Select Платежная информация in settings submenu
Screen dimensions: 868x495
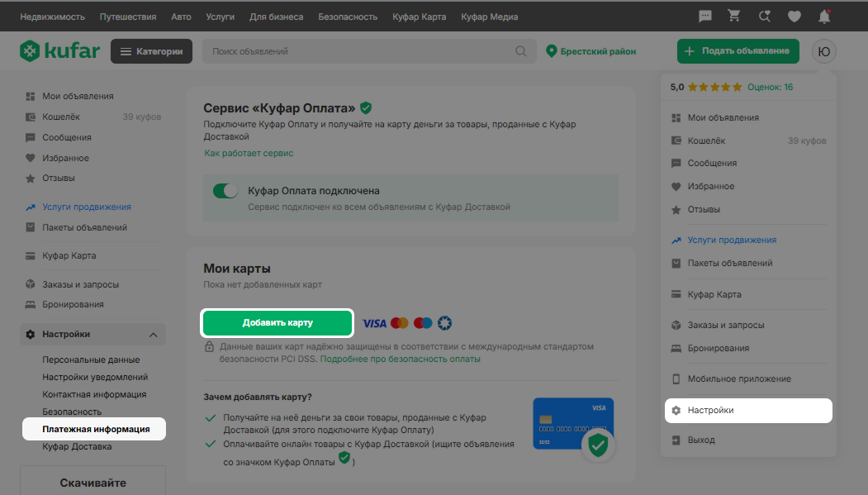pyautogui.click(x=94, y=429)
